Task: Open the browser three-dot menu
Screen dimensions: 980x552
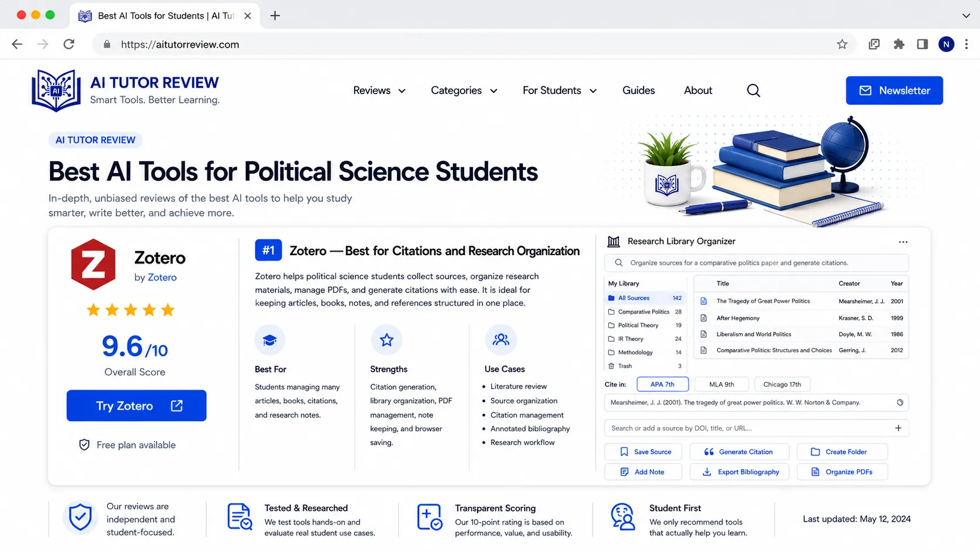Action: click(967, 44)
